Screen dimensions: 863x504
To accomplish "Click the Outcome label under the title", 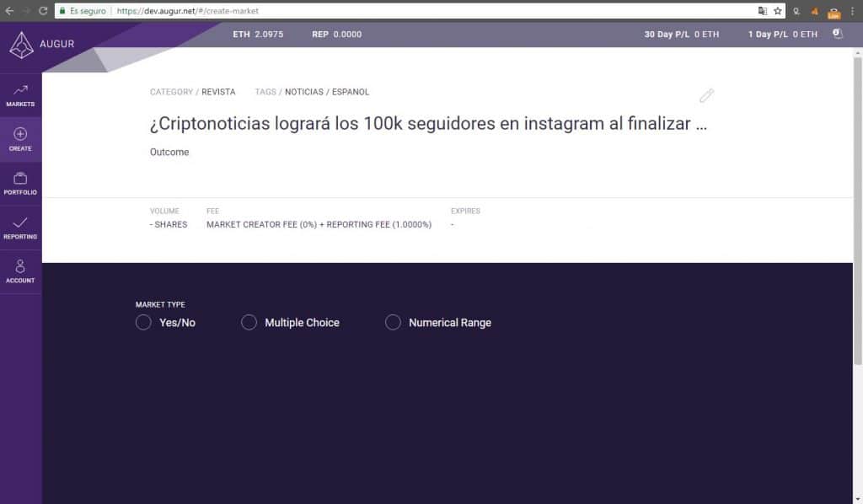I will click(169, 152).
